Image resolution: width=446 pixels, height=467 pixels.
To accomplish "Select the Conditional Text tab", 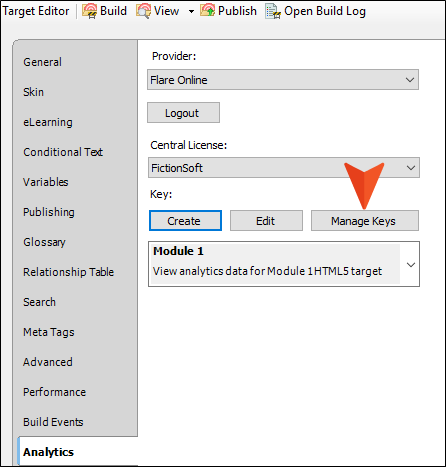I will (x=63, y=152).
